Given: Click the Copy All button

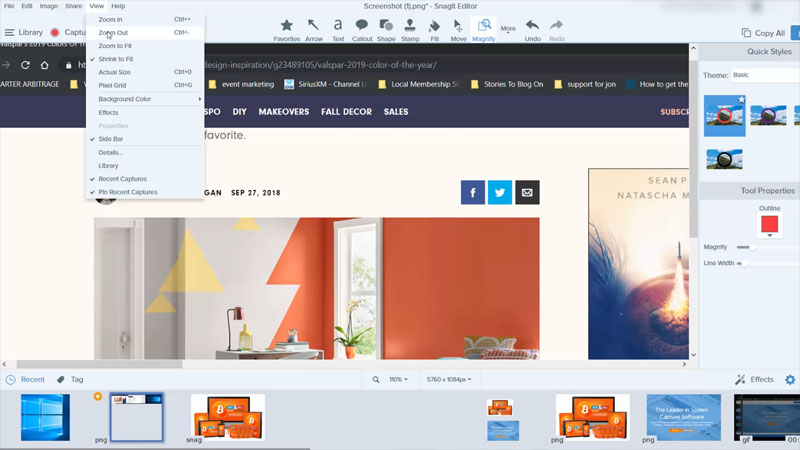Looking at the screenshot, I should click(763, 33).
